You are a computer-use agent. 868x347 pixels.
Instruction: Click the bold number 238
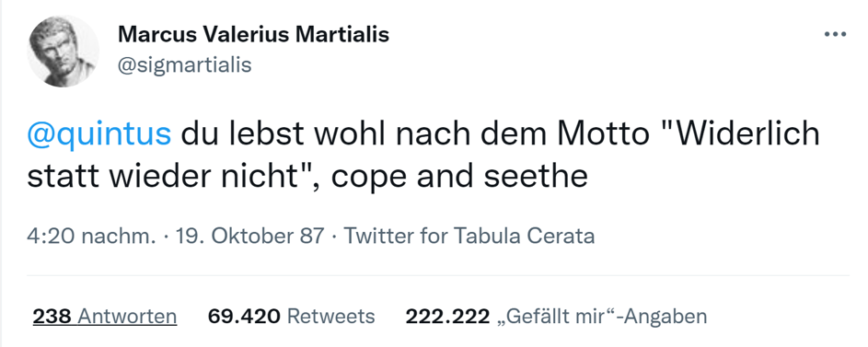click(52, 317)
